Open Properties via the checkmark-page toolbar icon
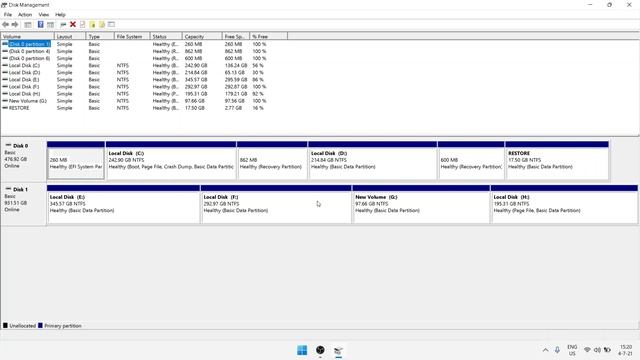 [82, 24]
